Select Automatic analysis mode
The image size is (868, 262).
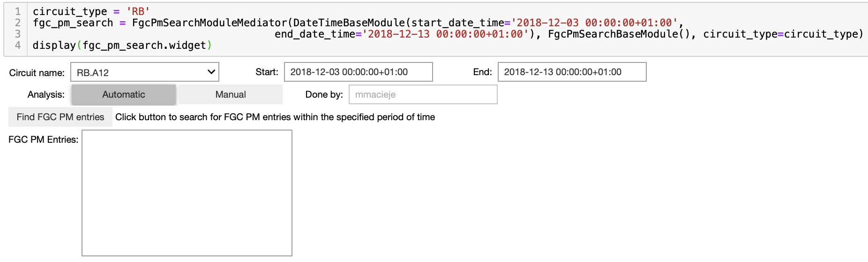point(124,94)
